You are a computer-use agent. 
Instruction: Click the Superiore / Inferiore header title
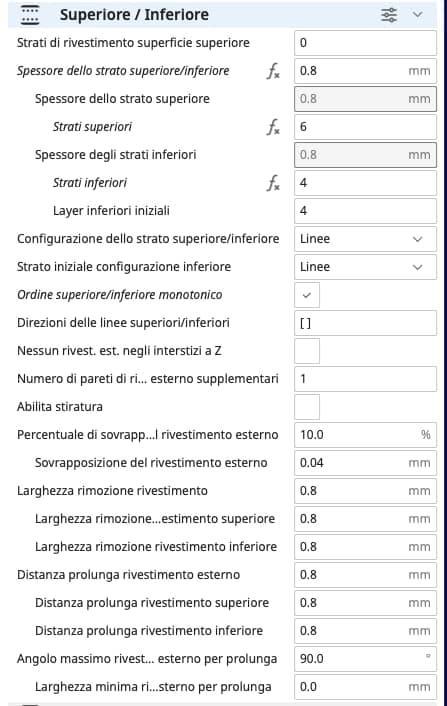[x=134, y=15]
